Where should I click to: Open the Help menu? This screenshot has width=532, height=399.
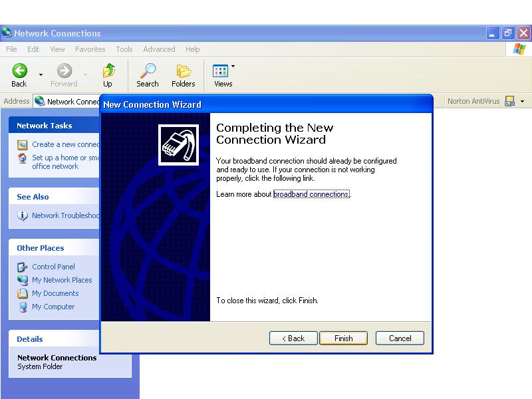coord(192,49)
